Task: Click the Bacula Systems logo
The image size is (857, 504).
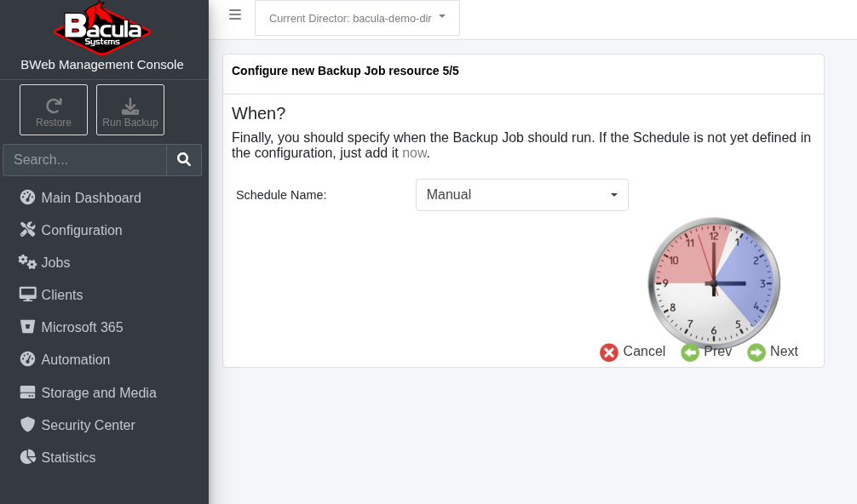Action: [102, 29]
